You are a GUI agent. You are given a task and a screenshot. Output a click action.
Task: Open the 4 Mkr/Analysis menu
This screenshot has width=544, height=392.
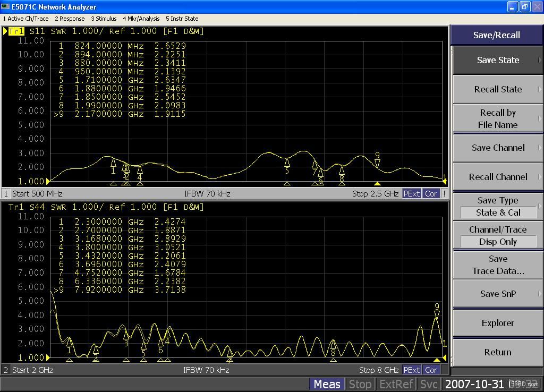click(141, 19)
